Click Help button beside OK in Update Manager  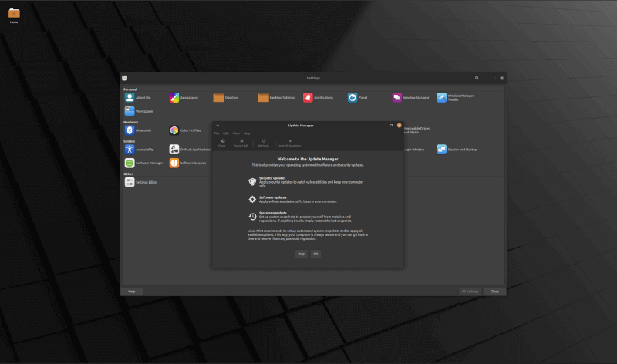pos(301,254)
